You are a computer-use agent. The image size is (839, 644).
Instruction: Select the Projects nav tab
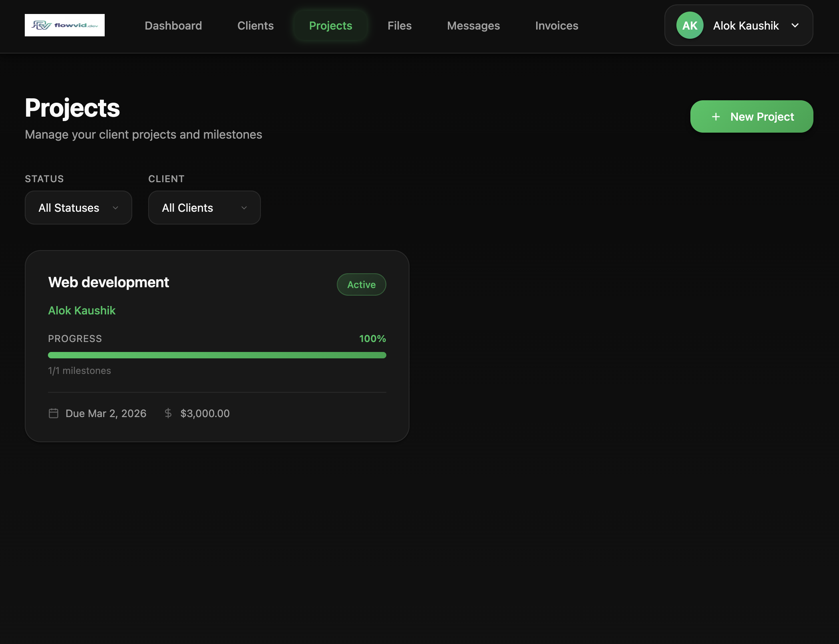pyautogui.click(x=330, y=26)
